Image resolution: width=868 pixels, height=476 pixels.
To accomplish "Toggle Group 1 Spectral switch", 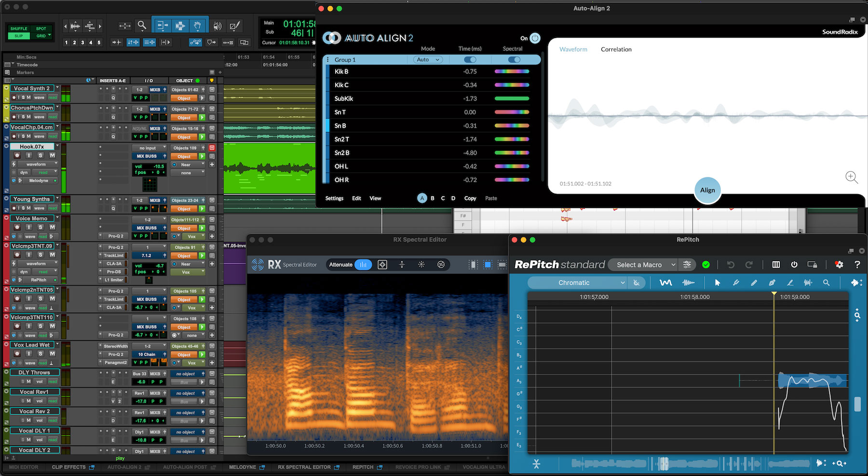I will [x=514, y=60].
